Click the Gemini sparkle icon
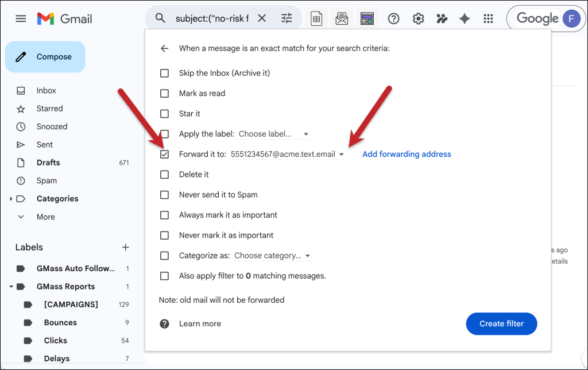This screenshot has width=588, height=370. click(x=465, y=18)
